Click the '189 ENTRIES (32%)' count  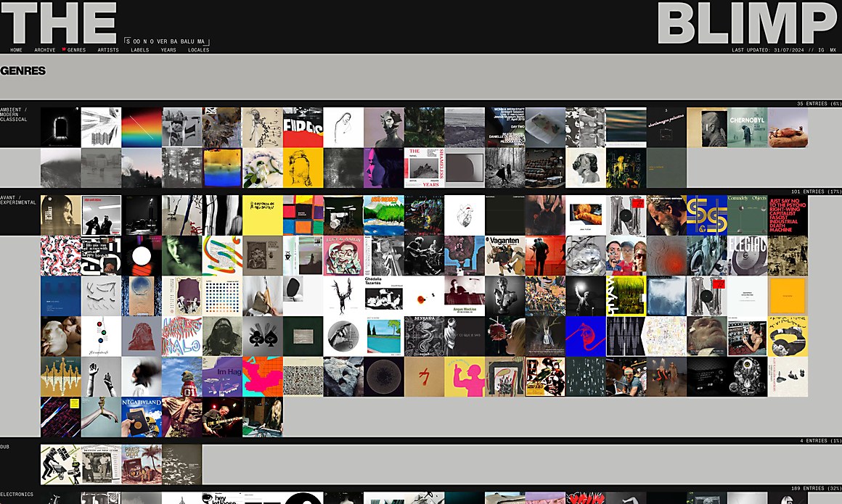point(816,489)
